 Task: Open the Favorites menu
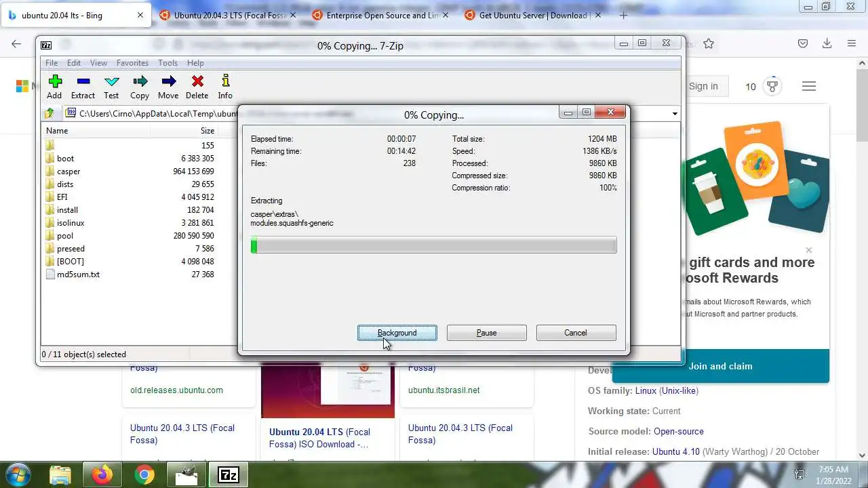point(132,62)
